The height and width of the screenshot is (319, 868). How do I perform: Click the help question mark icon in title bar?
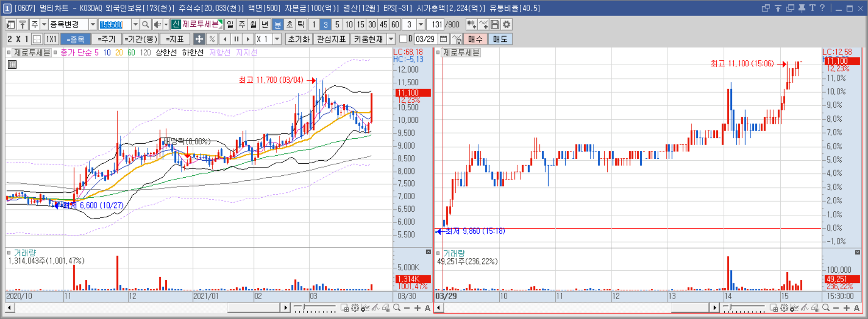point(822,8)
